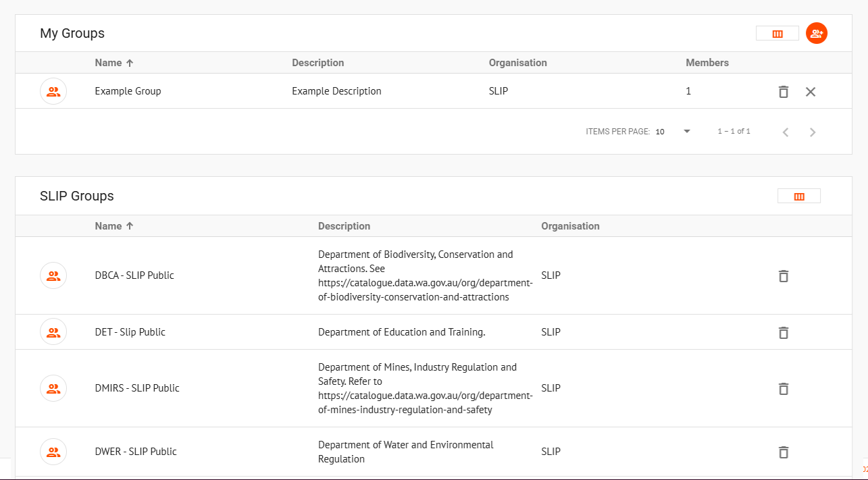Go to next page in My Groups
868x480 pixels.
(x=813, y=132)
